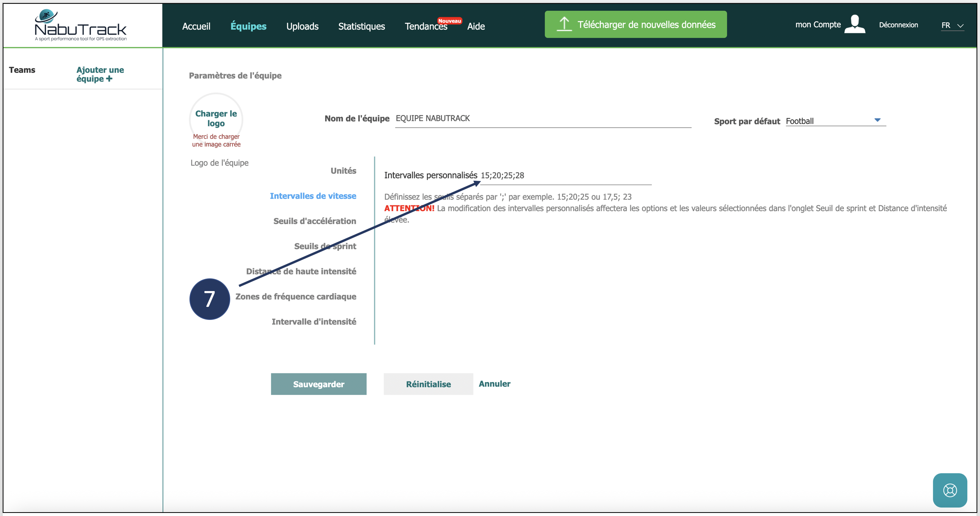The image size is (980, 516).
Task: Open Statistiques section
Action: tap(361, 26)
